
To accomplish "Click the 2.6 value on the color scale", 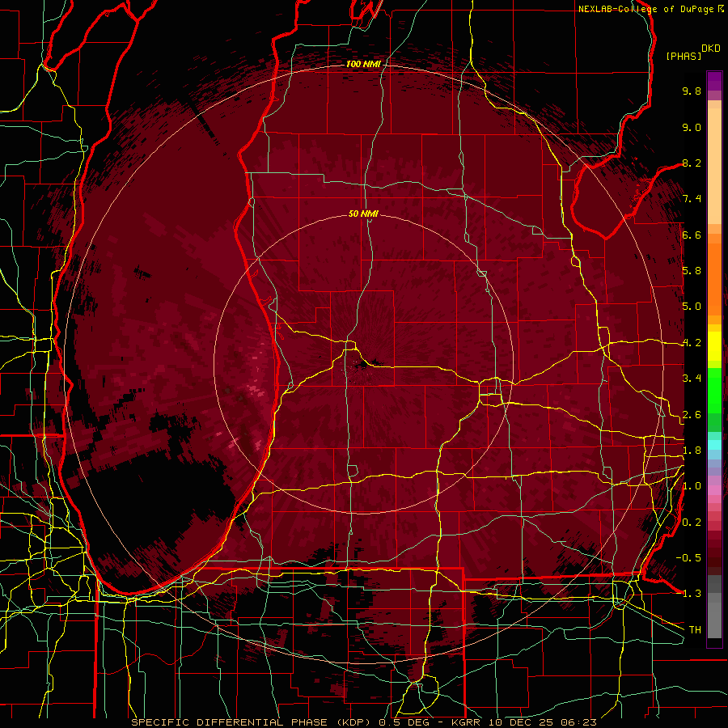I will coord(692,415).
